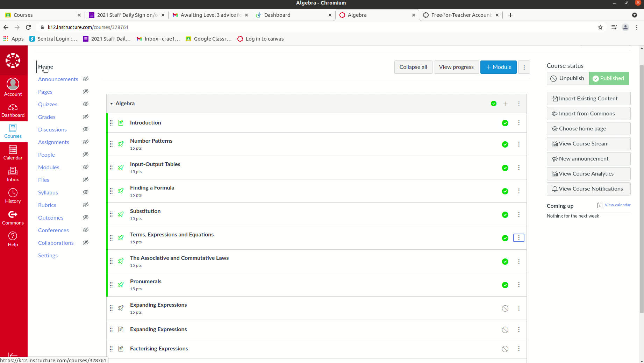Screen dimensions: 644x363
Task: Open a new browser tab
Action: (510, 15)
